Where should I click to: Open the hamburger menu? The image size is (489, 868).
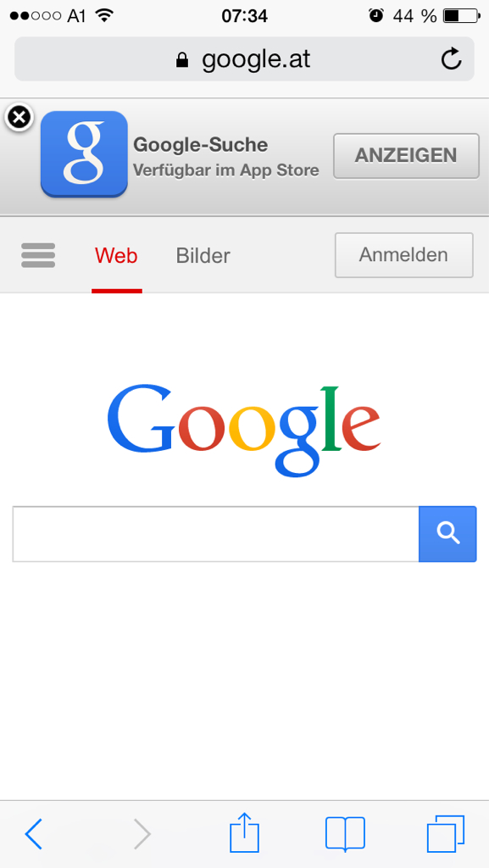38,255
